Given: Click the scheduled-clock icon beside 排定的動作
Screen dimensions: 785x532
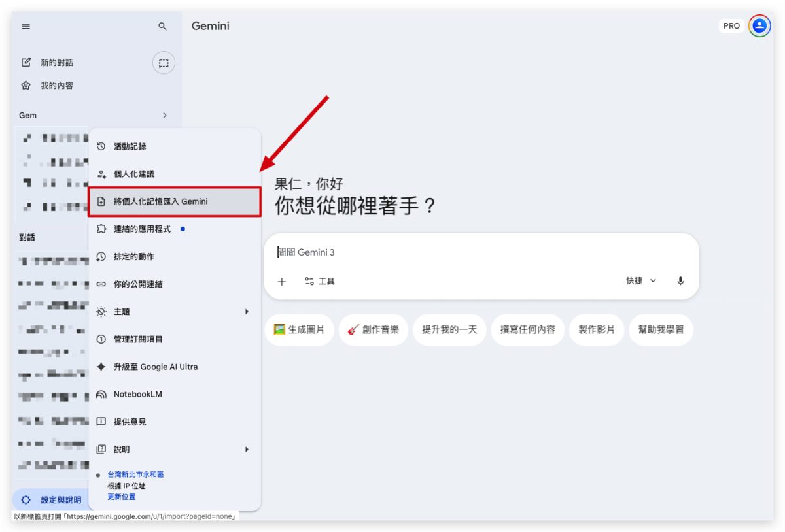Looking at the screenshot, I should 101,256.
